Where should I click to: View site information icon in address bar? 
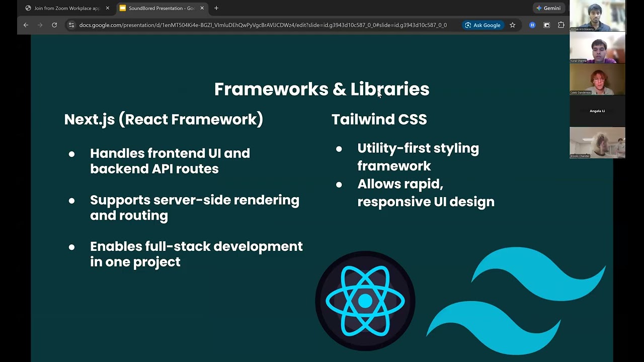pos(71,25)
